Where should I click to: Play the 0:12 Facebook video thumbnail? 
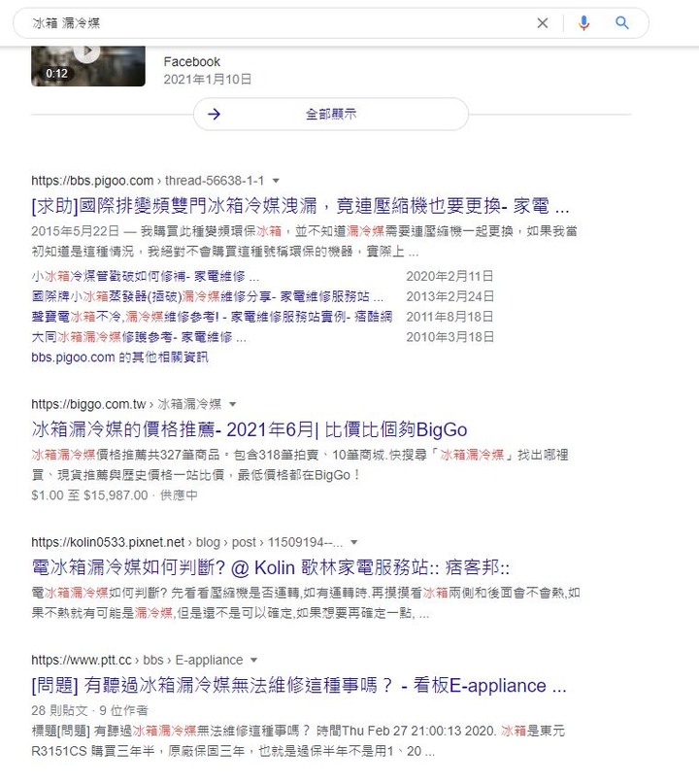pyautogui.click(x=88, y=65)
